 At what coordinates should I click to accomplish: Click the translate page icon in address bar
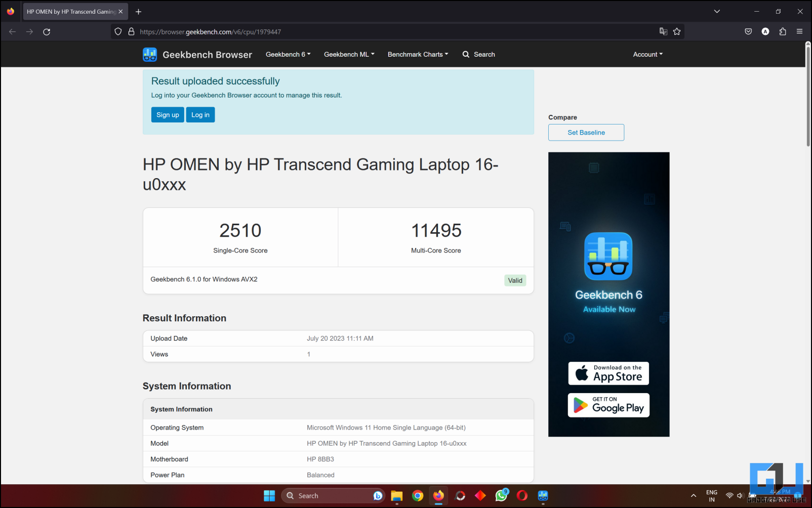click(x=663, y=31)
